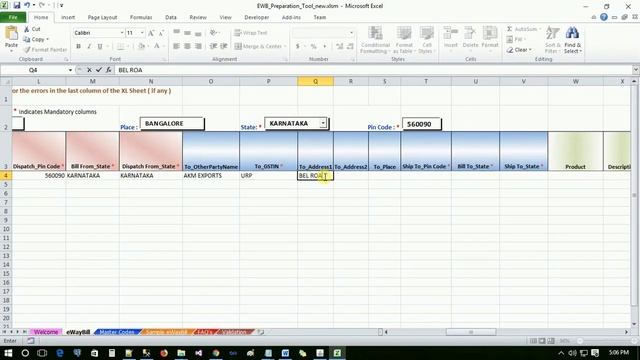Viewport: 640px width, 360px height.
Task: Switch to the Developer tab
Action: [x=256, y=17]
